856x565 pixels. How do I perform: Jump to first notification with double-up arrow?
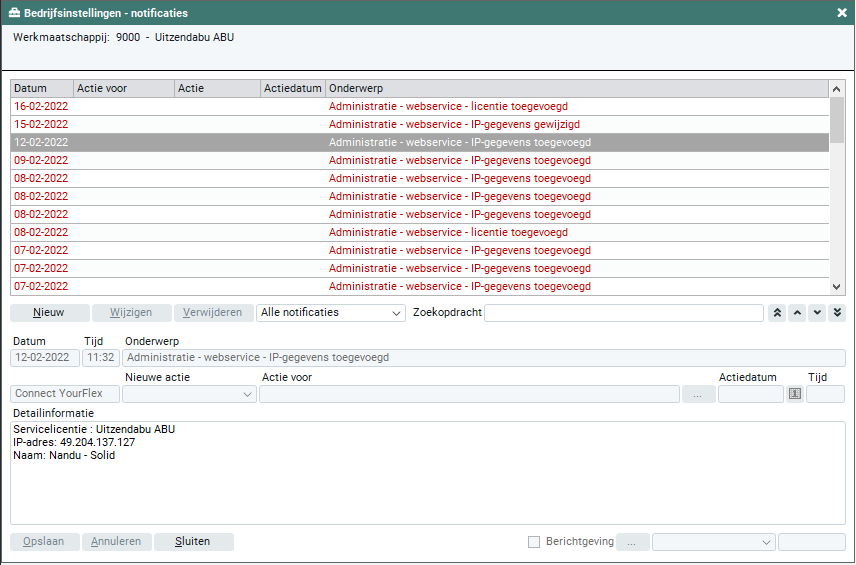(x=777, y=313)
